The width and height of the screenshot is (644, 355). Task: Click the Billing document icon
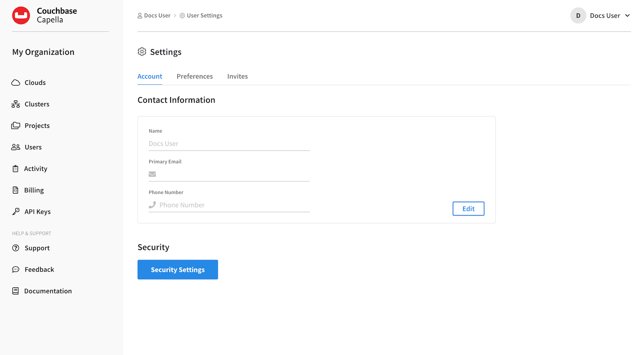[16, 190]
